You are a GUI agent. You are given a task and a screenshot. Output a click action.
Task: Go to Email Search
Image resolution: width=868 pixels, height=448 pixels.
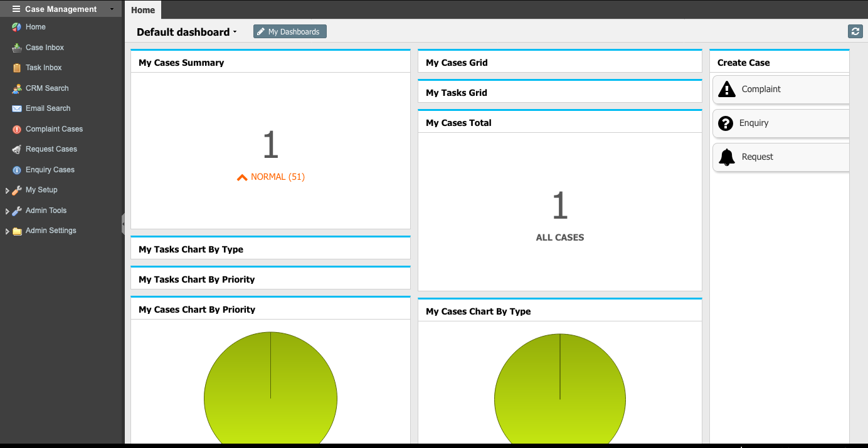48,108
